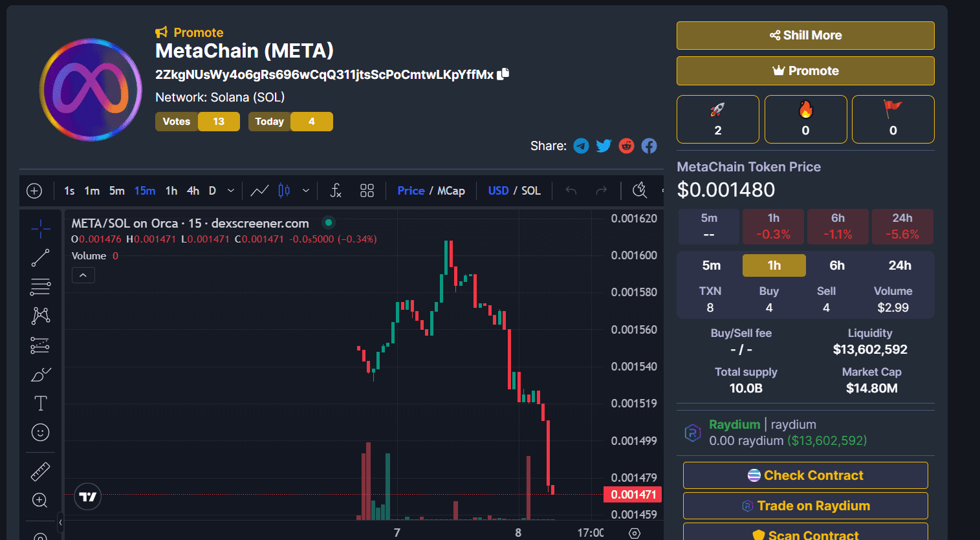The height and width of the screenshot is (540, 980).
Task: Toggle chart to Price view
Action: [411, 191]
